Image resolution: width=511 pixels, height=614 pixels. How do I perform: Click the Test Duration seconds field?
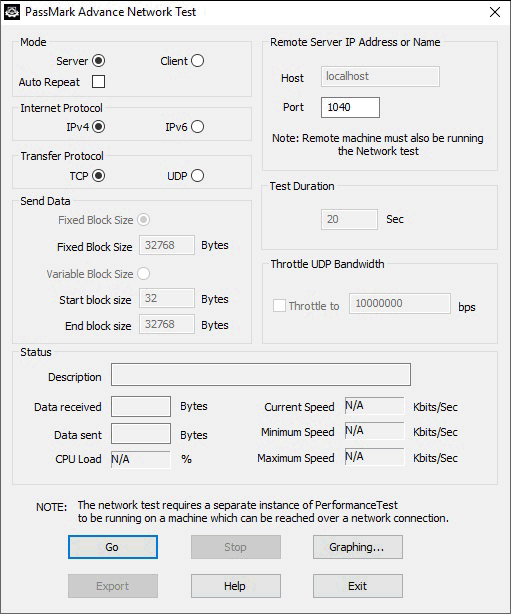349,219
